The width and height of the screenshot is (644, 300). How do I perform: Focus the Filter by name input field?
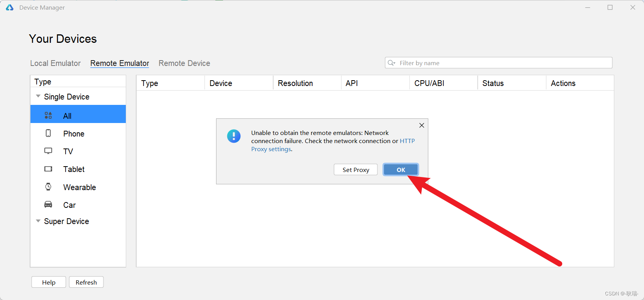click(x=499, y=63)
